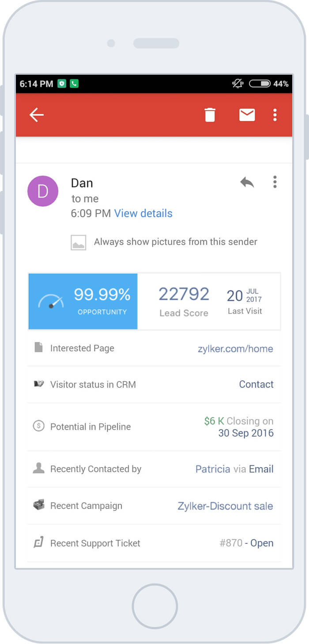Viewport: 309px width, 644px height.
Task: Tap the image placeholder icon
Action: pyautogui.click(x=79, y=242)
